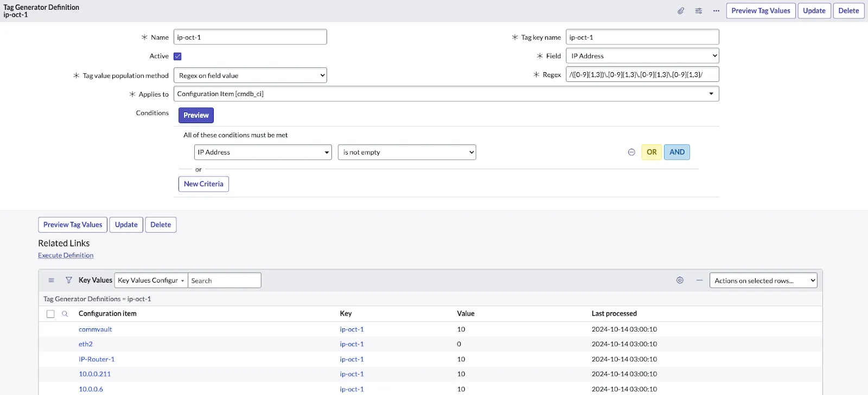Screen dimensions: 868x395
Task: Open the Tag value population method dropdown
Action: [x=250, y=75]
